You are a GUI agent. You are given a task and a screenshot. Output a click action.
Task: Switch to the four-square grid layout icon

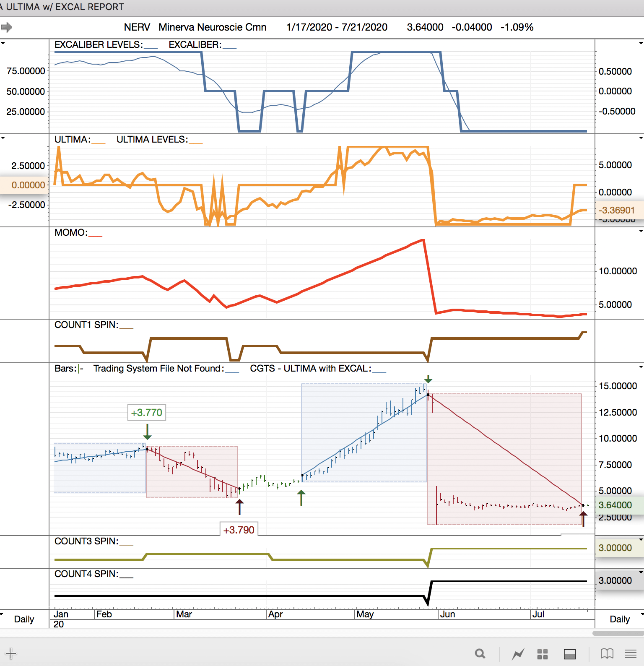coord(543,654)
